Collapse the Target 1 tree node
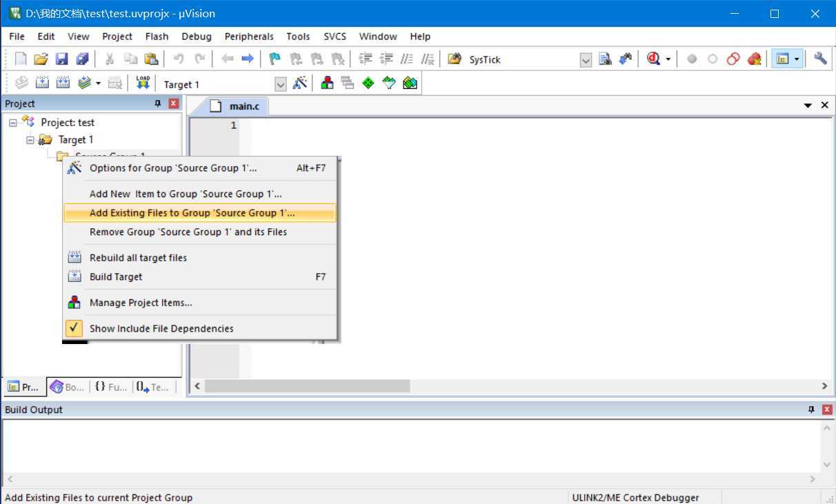The height and width of the screenshot is (504, 836). click(x=30, y=140)
